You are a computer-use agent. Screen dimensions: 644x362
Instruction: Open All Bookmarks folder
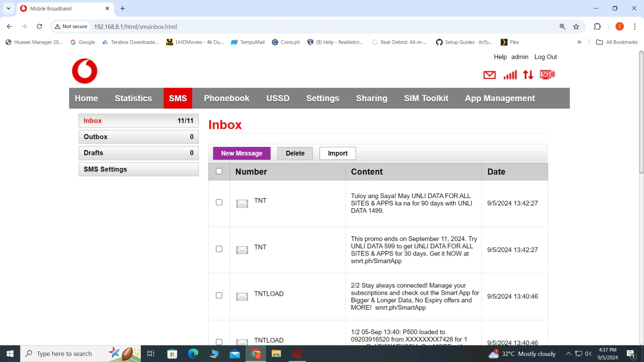(617, 42)
